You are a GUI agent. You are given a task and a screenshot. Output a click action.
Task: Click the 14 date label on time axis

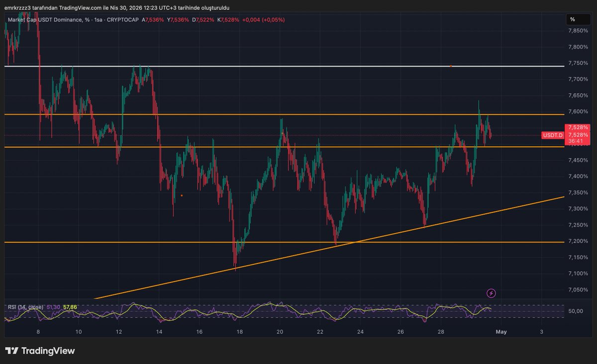(159, 332)
